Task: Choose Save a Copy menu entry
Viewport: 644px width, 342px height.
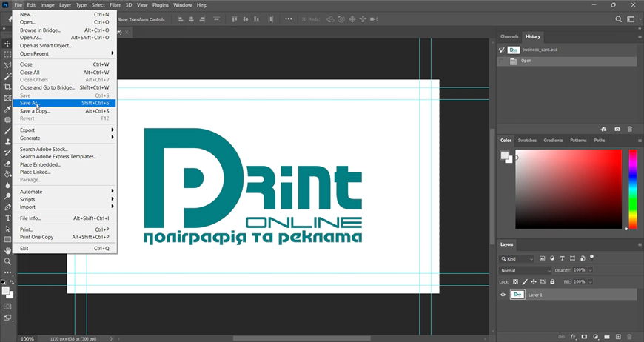Action: point(64,111)
